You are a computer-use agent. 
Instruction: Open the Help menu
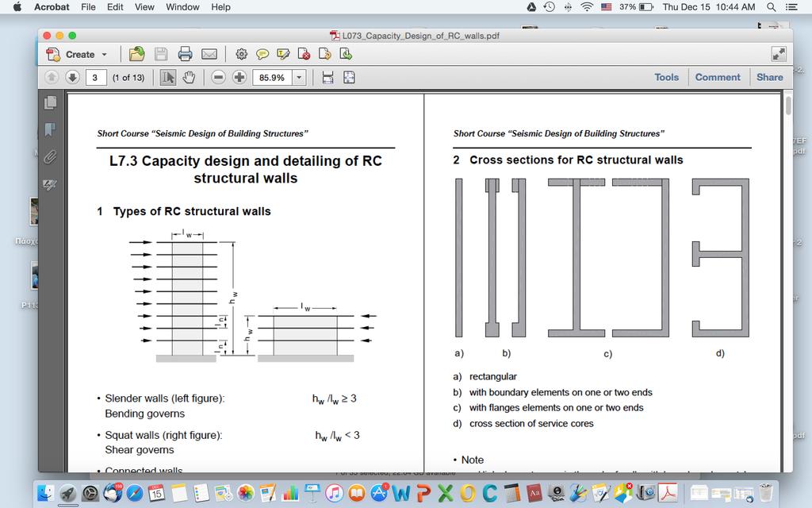[x=220, y=7]
